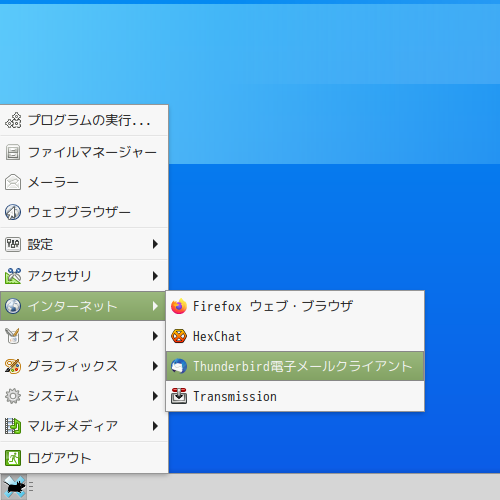
Task: Launch Firefox ウェブ・ブラウザ from submenu
Action: pos(295,306)
